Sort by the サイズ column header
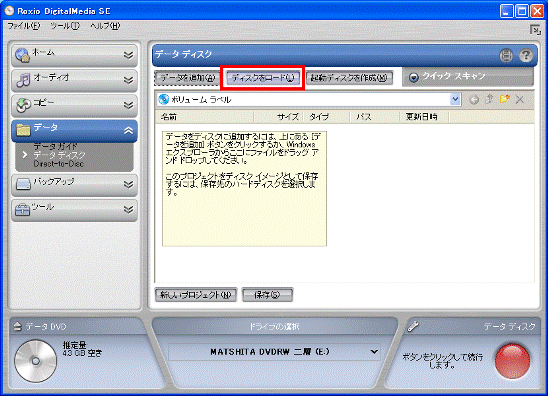The width and height of the screenshot is (548, 396). pos(278,117)
